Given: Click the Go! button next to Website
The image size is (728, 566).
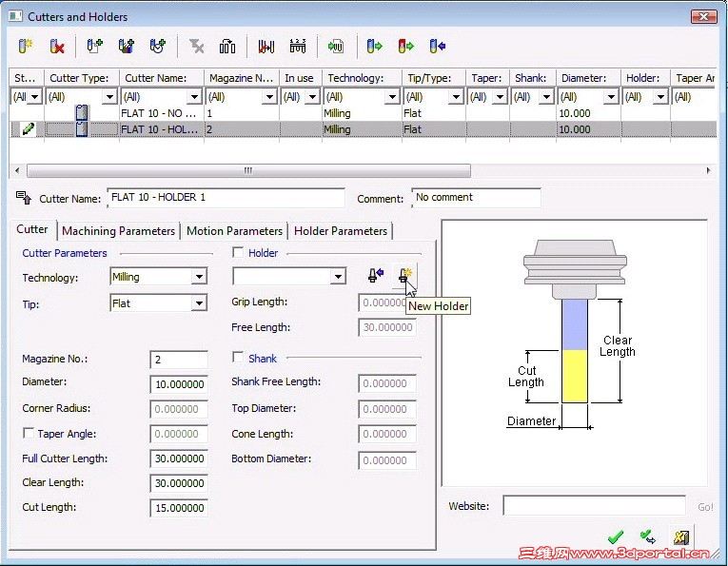Looking at the screenshot, I should click(x=705, y=507).
